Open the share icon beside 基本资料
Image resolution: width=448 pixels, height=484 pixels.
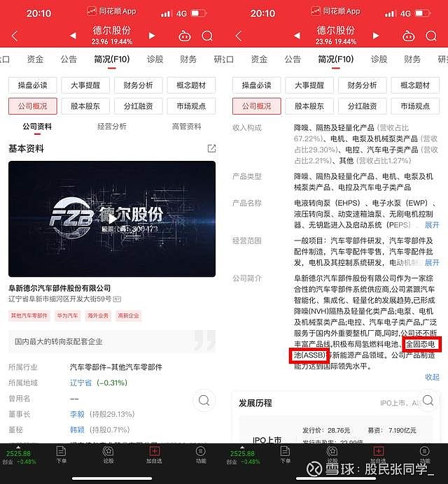tap(211, 148)
